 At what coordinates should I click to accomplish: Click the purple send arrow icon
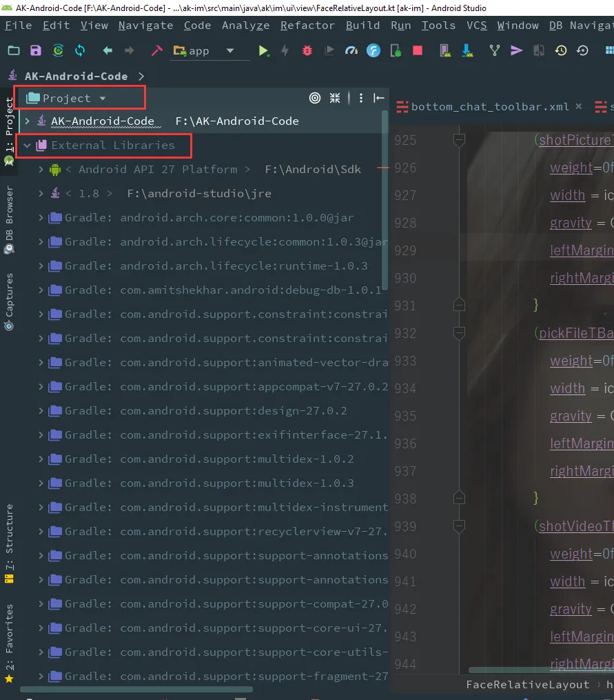click(x=516, y=50)
